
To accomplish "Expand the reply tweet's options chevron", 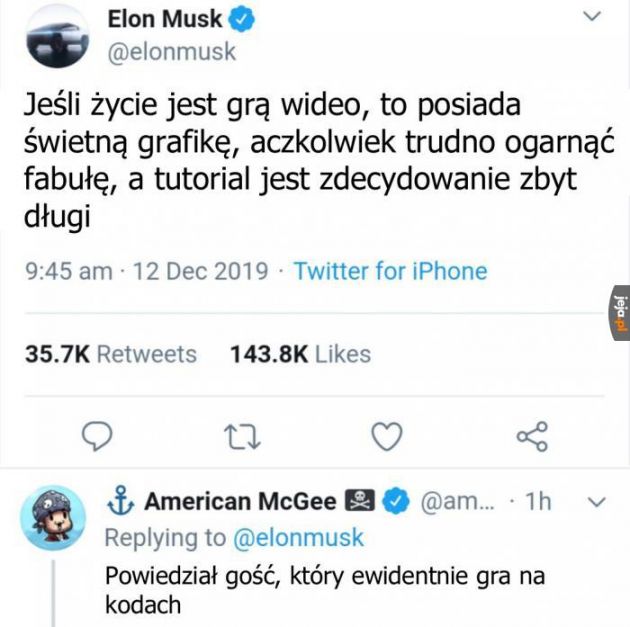I will coord(597,501).
